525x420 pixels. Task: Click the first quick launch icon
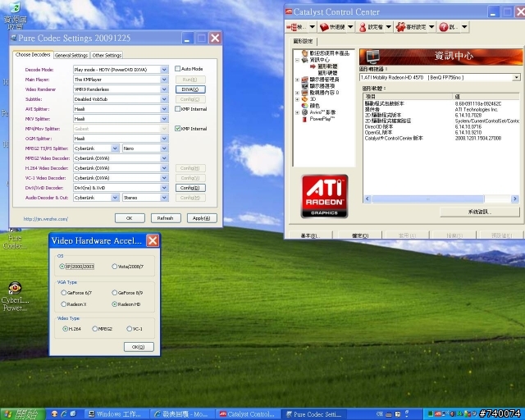click(x=54, y=414)
